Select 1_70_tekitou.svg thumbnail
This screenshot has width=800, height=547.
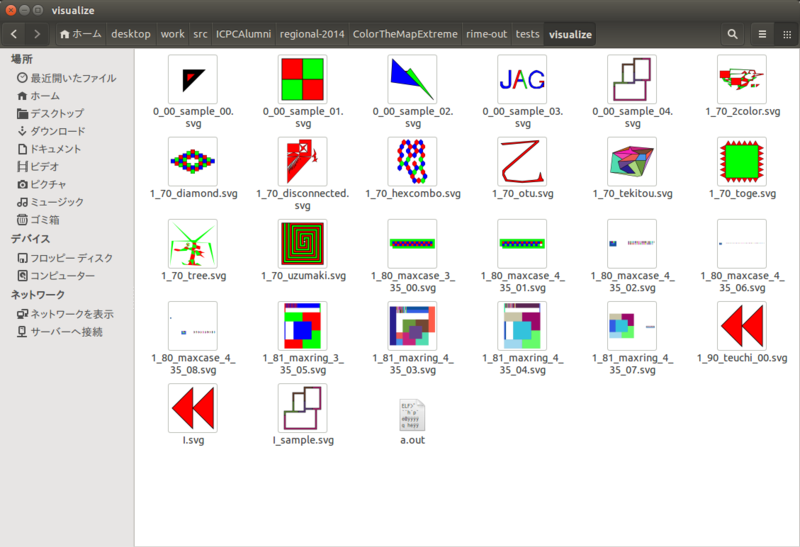(632, 161)
